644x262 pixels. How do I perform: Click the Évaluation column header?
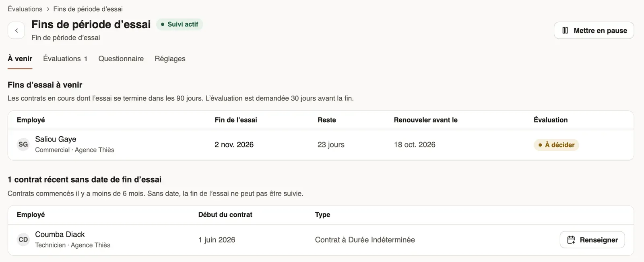[x=551, y=120]
